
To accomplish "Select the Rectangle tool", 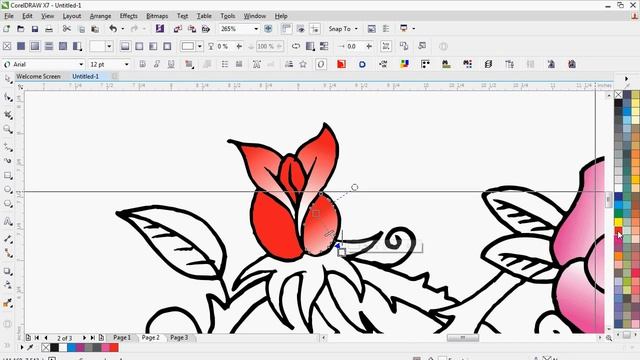I will [x=8, y=176].
